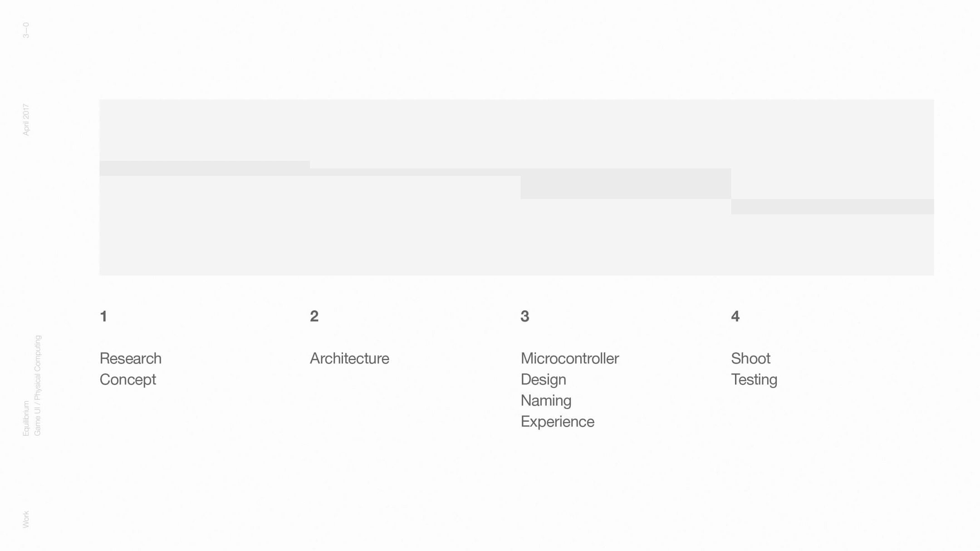Image resolution: width=980 pixels, height=551 pixels.
Task: Click the "Research" label under phase 1
Action: pos(130,358)
